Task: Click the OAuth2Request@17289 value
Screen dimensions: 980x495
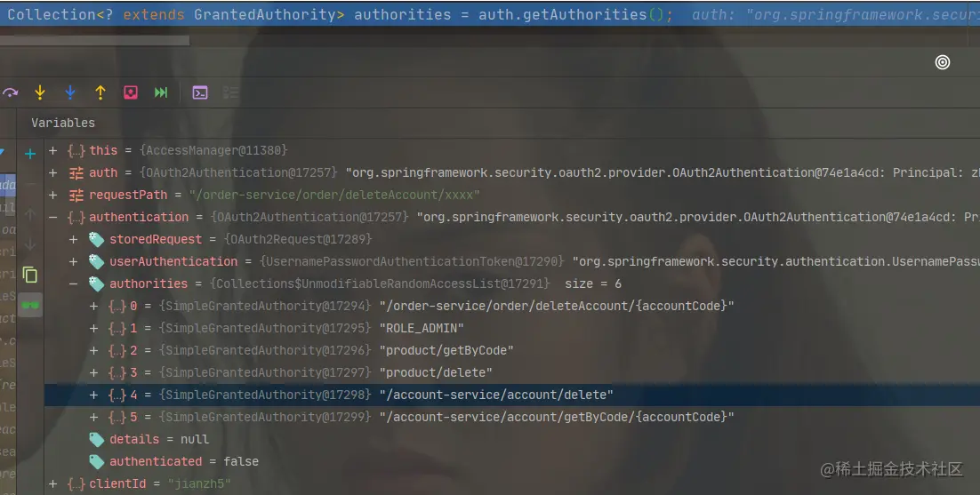Action: 298,239
